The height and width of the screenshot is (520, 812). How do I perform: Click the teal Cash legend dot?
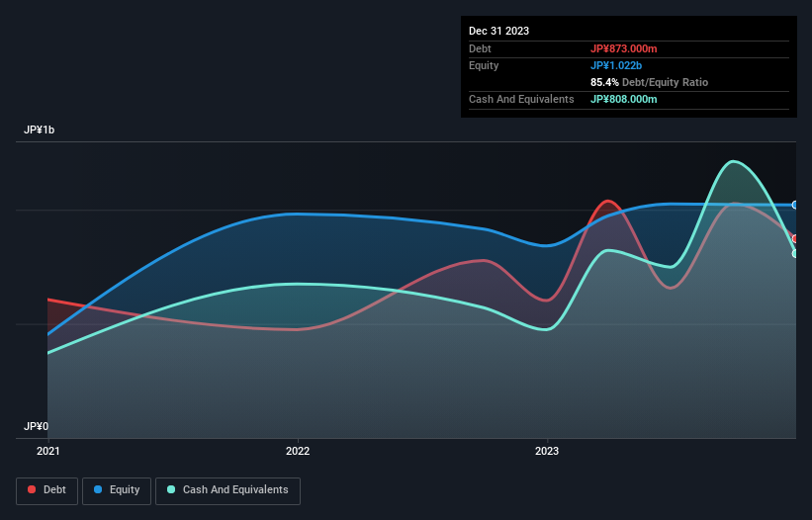171,489
